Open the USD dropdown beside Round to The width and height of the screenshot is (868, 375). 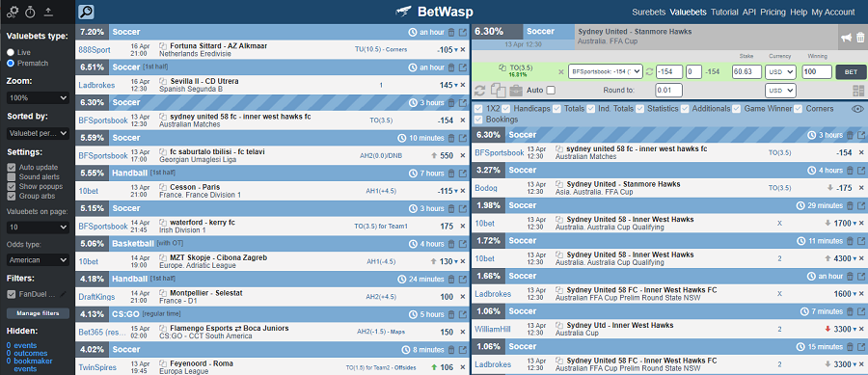point(780,91)
